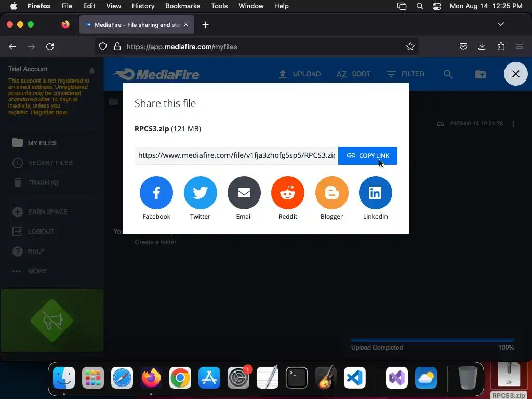Select the MediaFire browser tab

point(137,25)
